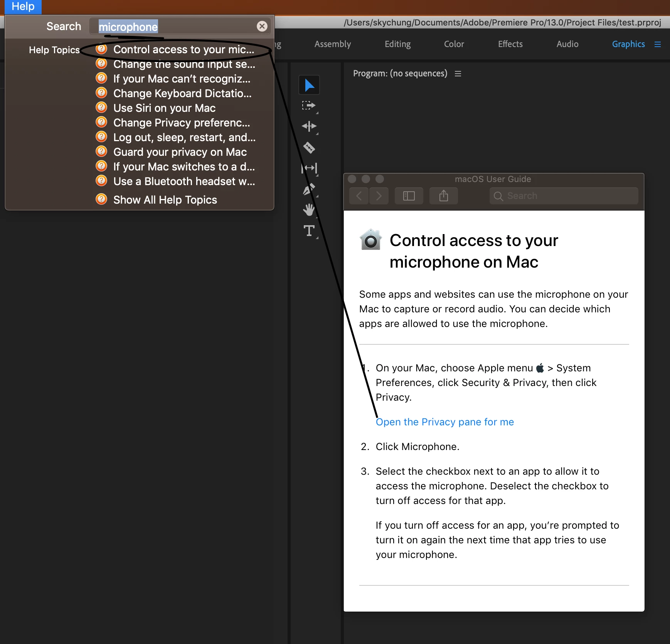Switch to the Graphics workspace
Viewport: 670px width, 644px height.
[x=628, y=44]
